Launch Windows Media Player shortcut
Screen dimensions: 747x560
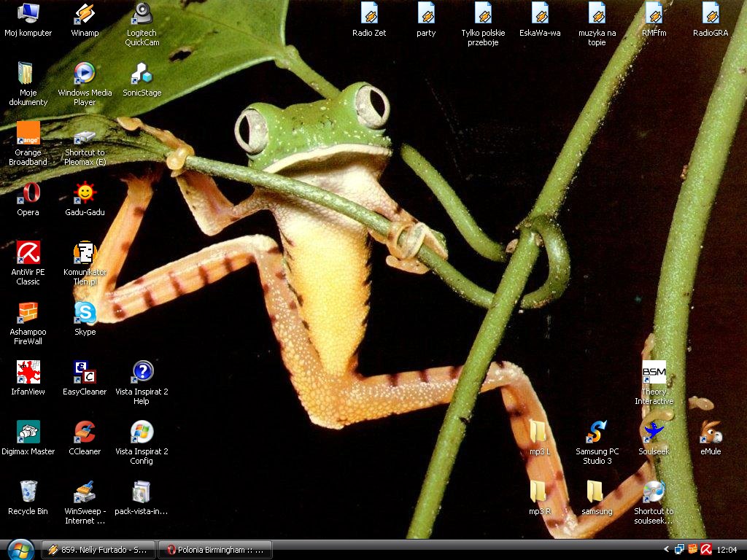pos(85,74)
